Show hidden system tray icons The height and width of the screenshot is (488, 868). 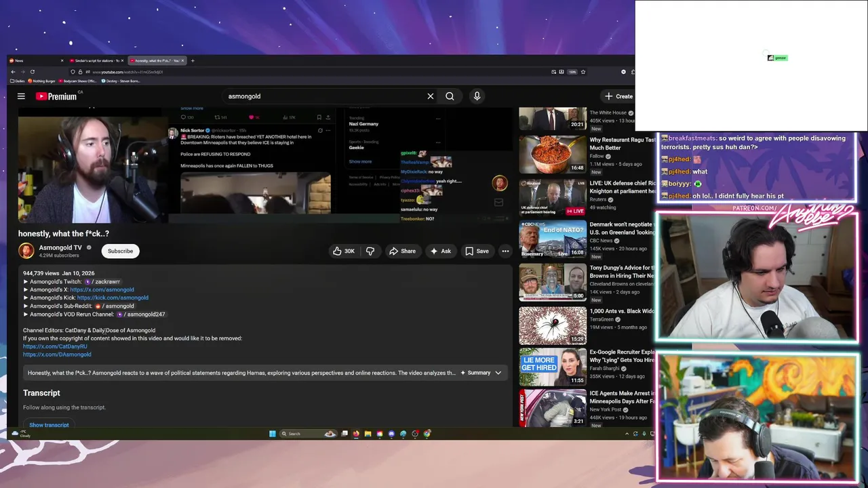(627, 434)
